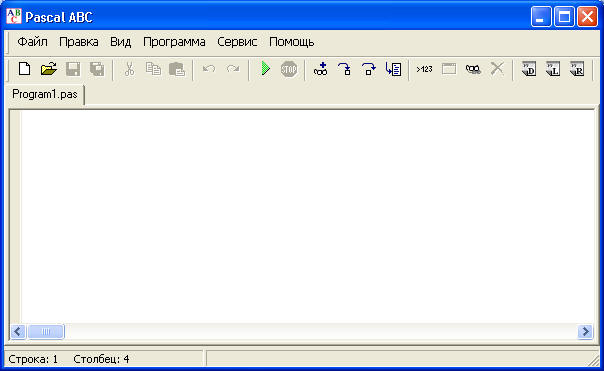The width and height of the screenshot is (604, 371).
Task: Click the Copy icon in toolbar
Action: (x=153, y=69)
